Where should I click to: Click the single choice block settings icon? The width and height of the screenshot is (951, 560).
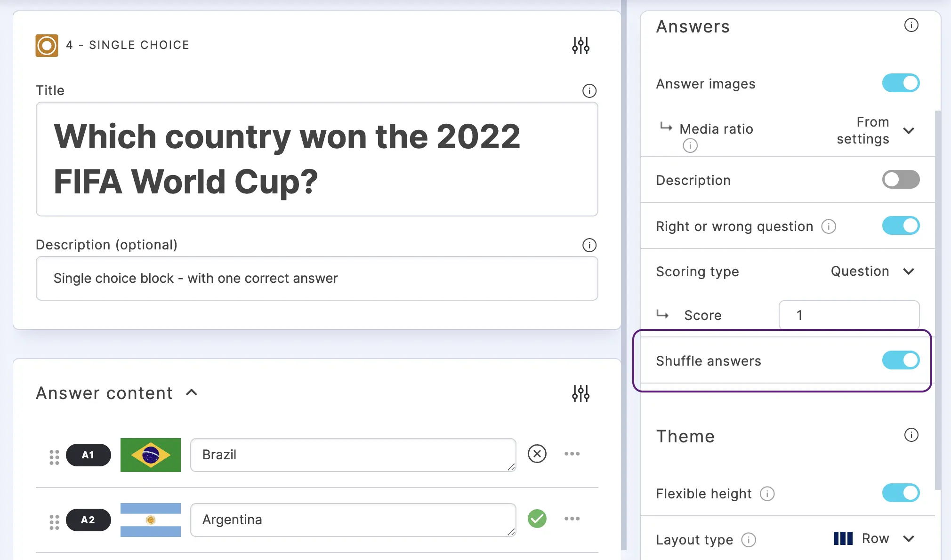tap(580, 46)
